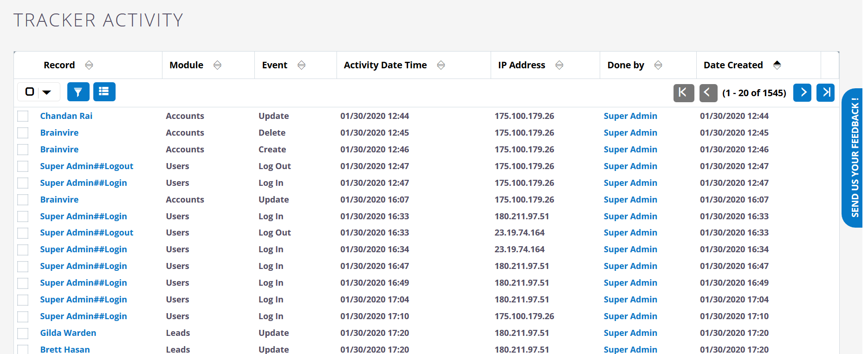
Task: Click the Event column header label
Action: [275, 65]
